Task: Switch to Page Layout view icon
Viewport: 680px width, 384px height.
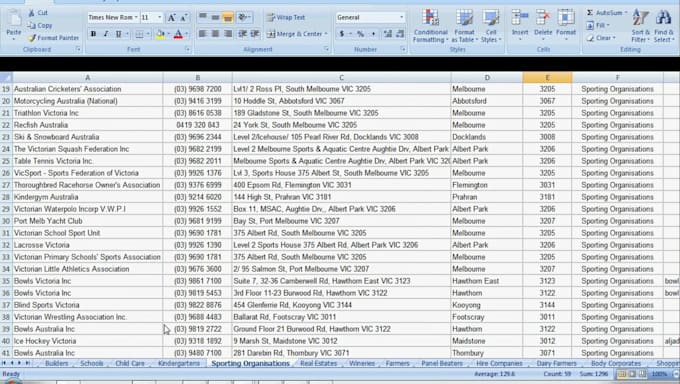Action: (632, 374)
